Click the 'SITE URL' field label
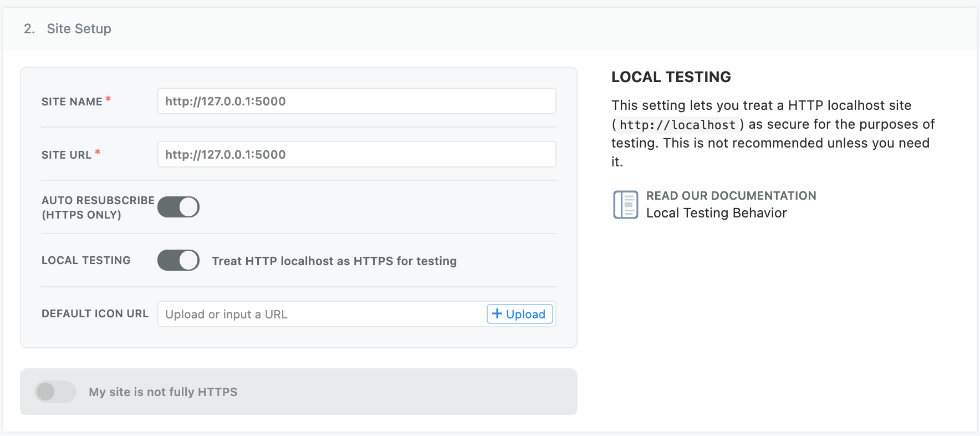980x436 pixels. [67, 155]
